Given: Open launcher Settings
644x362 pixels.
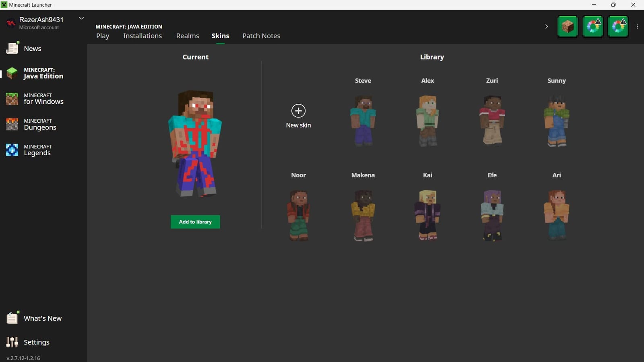Looking at the screenshot, I should coord(36,342).
